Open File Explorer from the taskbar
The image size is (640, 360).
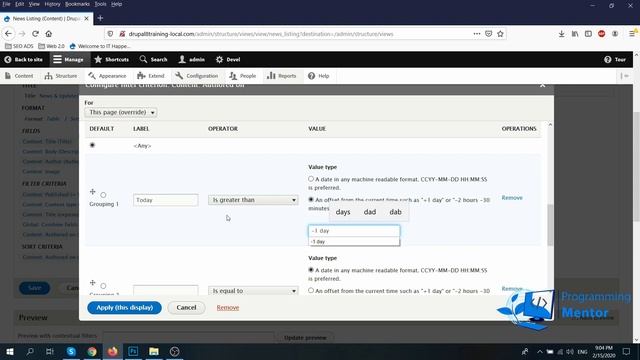[x=154, y=351]
